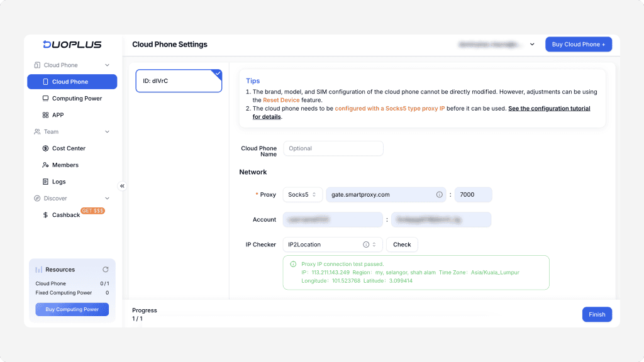The image size is (644, 362).
Task: Click the DuoPlus logo
Action: tap(72, 45)
